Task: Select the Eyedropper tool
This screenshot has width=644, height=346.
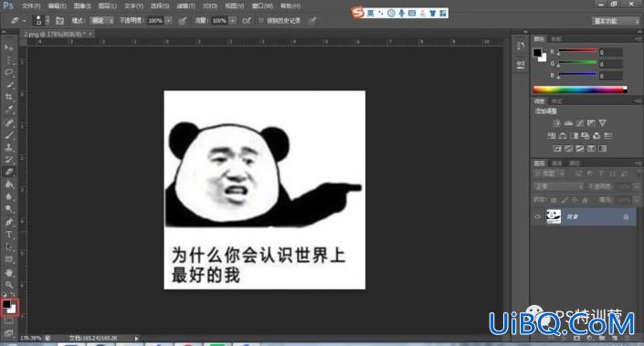Action: [x=8, y=110]
